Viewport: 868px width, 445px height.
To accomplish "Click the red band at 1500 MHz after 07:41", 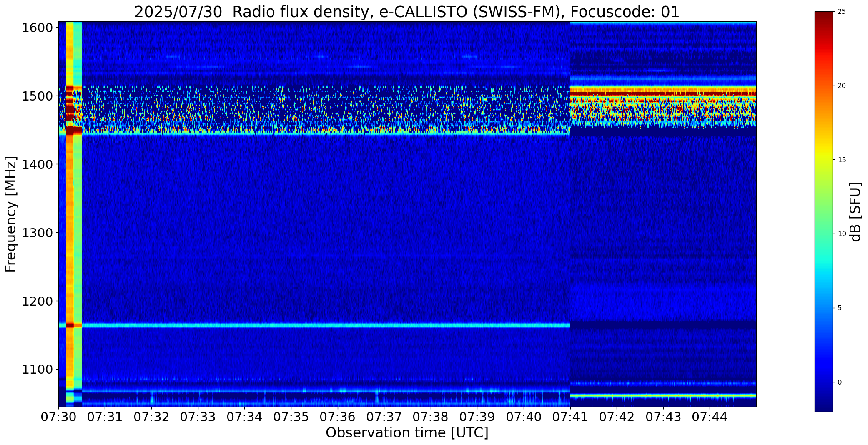I will click(x=663, y=94).
